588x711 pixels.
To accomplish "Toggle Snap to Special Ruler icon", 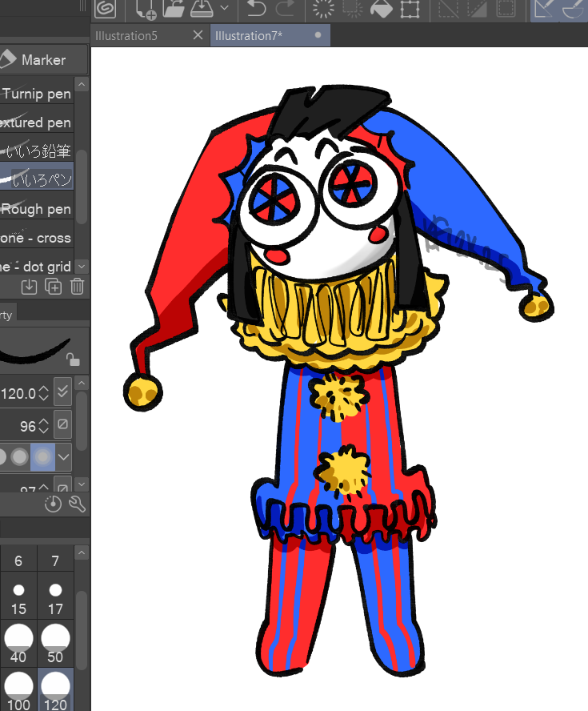I will (573, 9).
